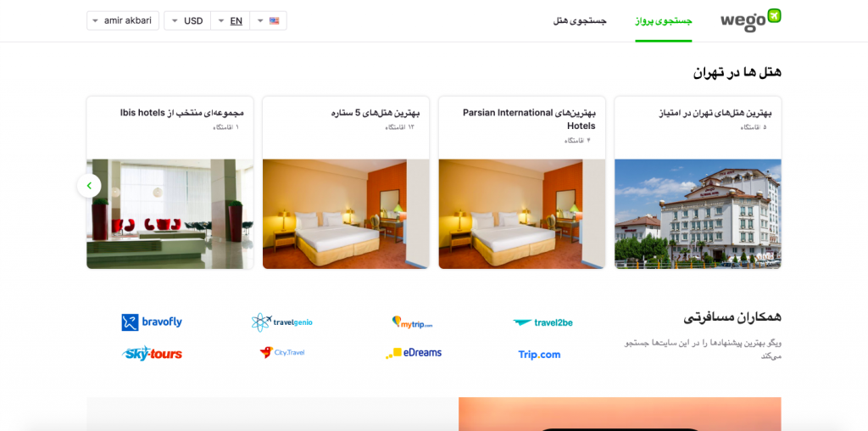Select the جستجوی پرواز tab
The height and width of the screenshot is (431, 868).
pyautogui.click(x=664, y=21)
